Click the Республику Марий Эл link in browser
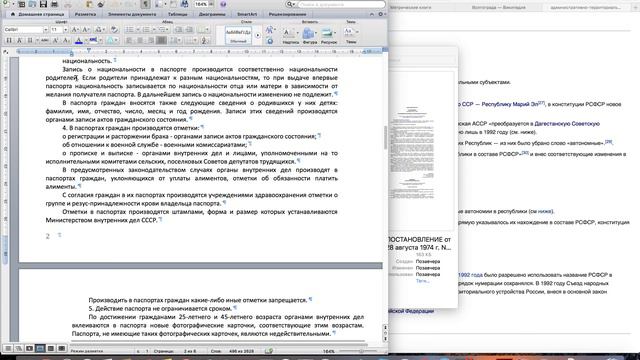The height and width of the screenshot is (360, 640). 509,104
